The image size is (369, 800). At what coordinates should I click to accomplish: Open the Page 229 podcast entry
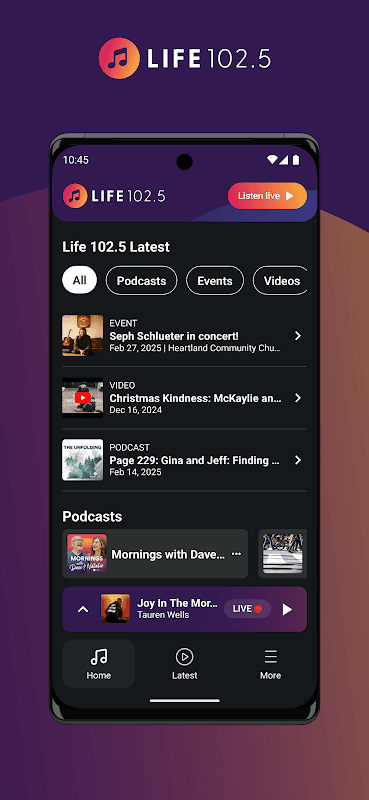[x=184, y=460]
